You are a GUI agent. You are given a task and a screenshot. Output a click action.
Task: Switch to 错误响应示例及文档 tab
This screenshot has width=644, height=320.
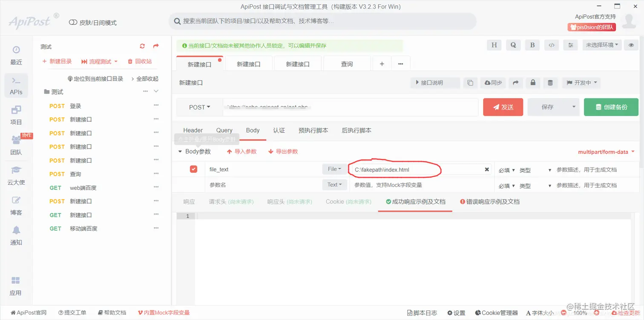tap(490, 202)
